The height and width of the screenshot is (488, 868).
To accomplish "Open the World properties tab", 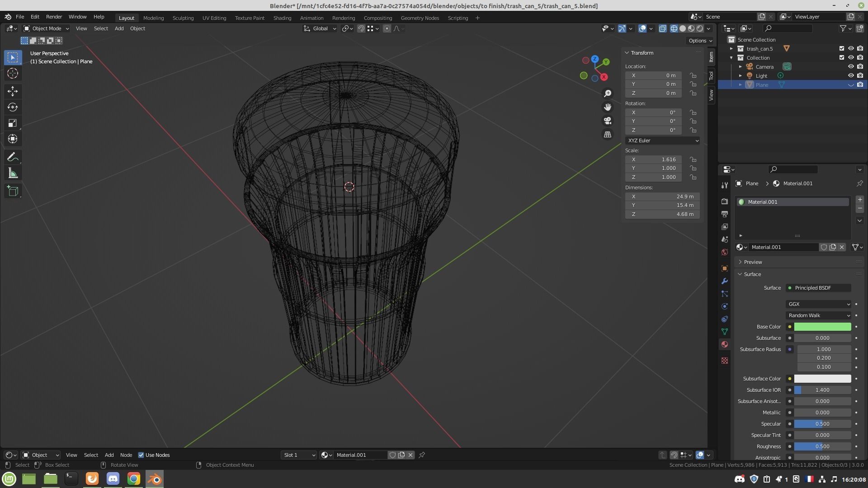I will tap(725, 252).
